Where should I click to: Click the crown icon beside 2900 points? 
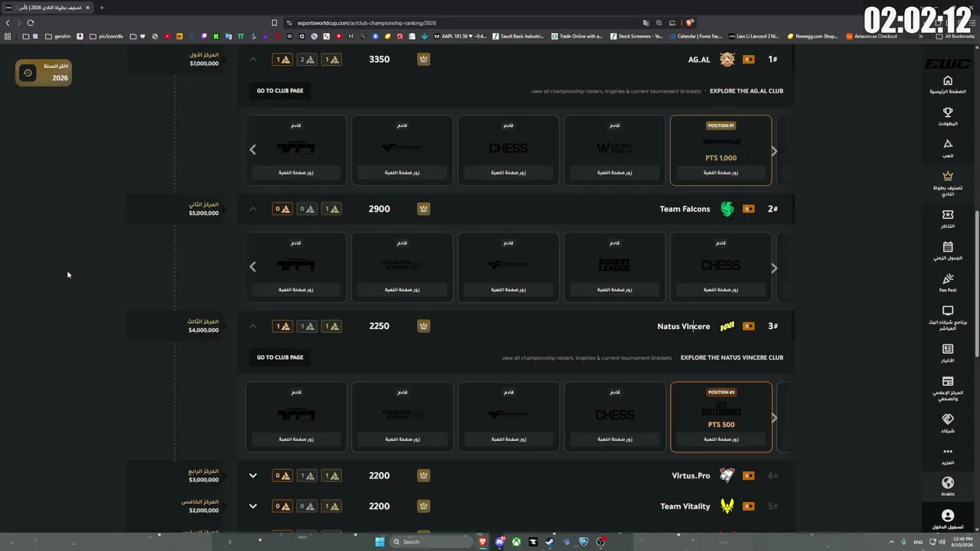coord(423,208)
